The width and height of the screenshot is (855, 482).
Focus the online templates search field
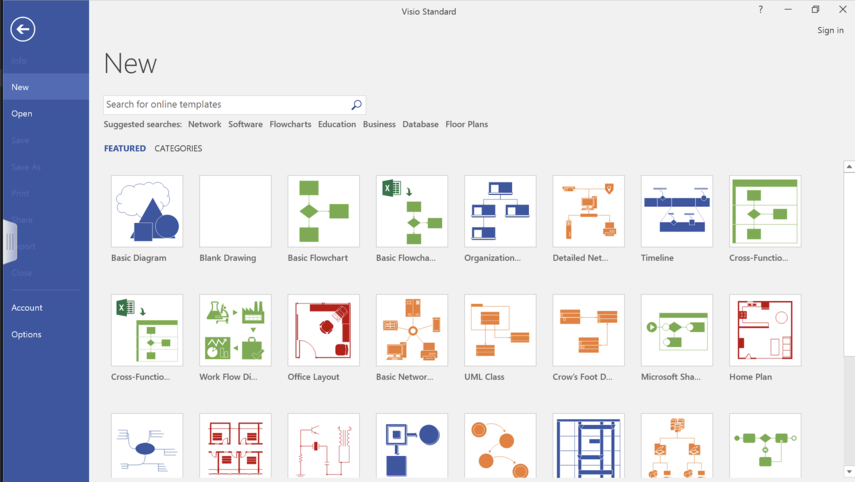[x=225, y=105]
